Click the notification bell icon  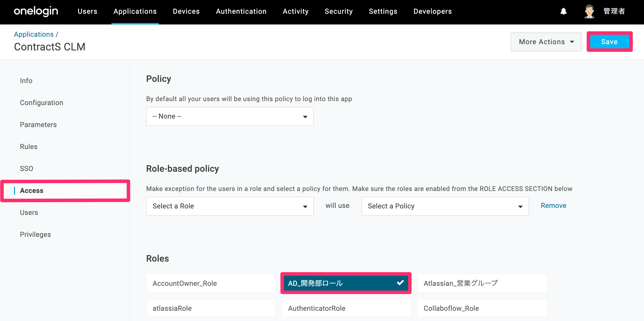tap(563, 11)
